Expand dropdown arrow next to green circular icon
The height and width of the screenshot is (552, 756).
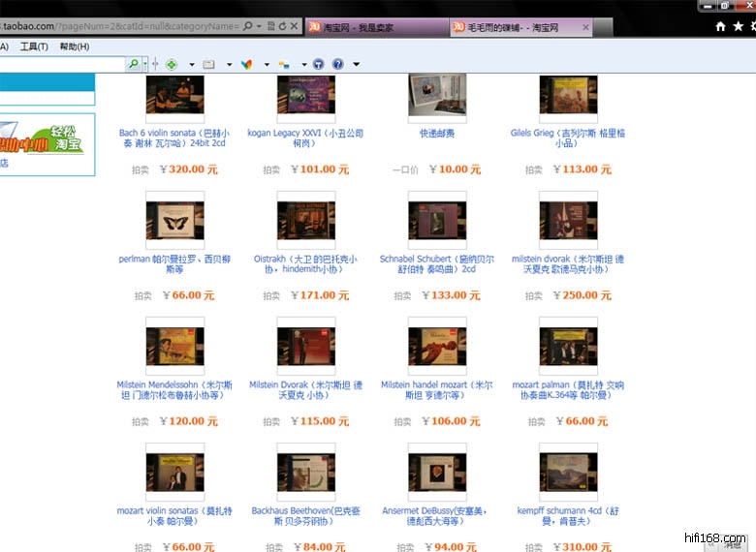pyautogui.click(x=191, y=65)
